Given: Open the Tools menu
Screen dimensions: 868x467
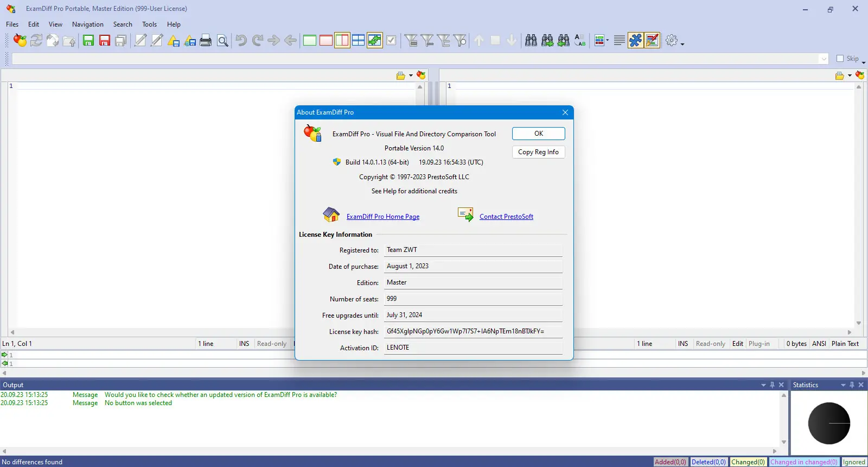Looking at the screenshot, I should [x=149, y=24].
